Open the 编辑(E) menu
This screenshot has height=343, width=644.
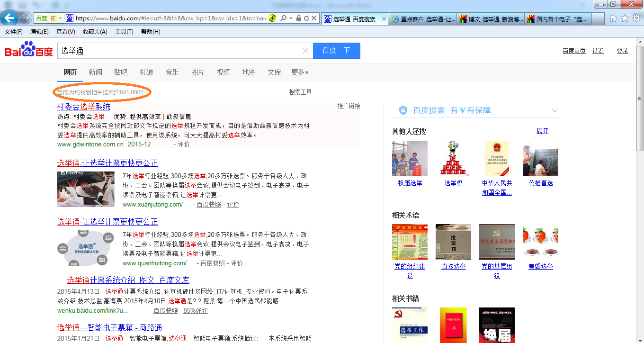pyautogui.click(x=39, y=32)
